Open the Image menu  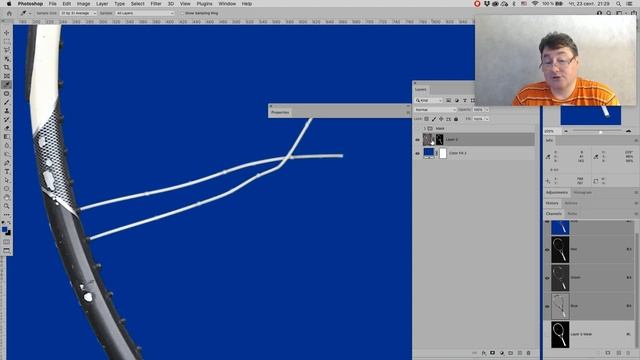point(83,4)
